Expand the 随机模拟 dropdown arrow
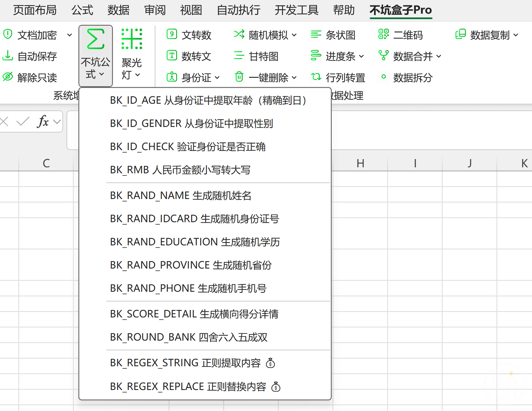532x411 pixels. (x=294, y=35)
